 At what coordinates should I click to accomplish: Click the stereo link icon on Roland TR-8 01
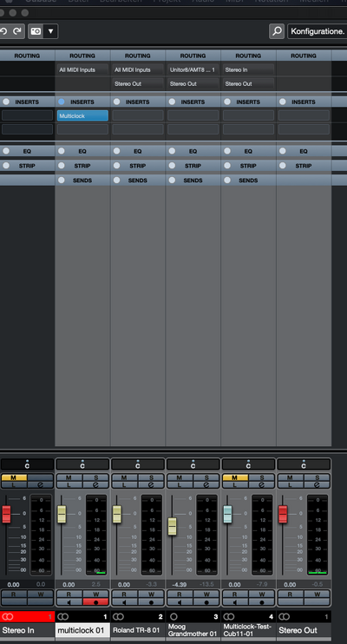click(118, 616)
